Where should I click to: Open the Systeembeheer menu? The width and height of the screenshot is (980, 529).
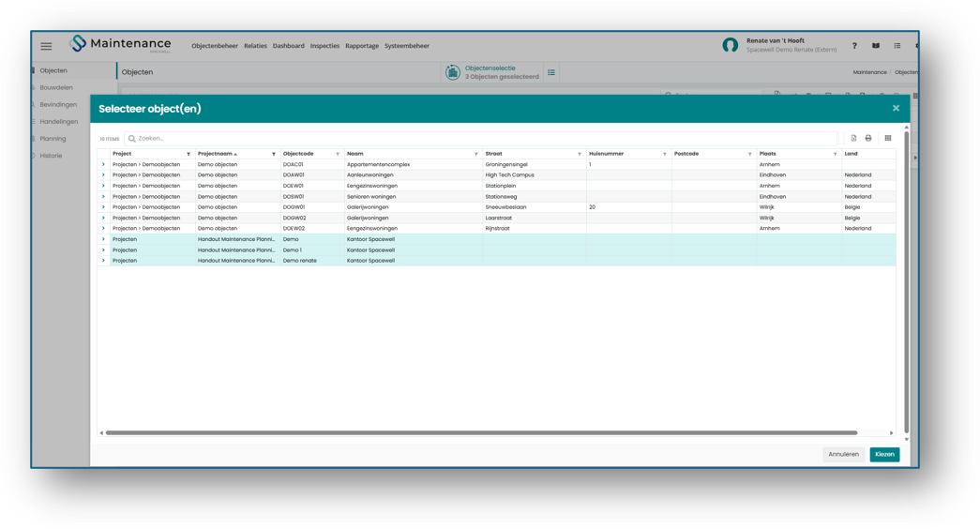pyautogui.click(x=407, y=46)
